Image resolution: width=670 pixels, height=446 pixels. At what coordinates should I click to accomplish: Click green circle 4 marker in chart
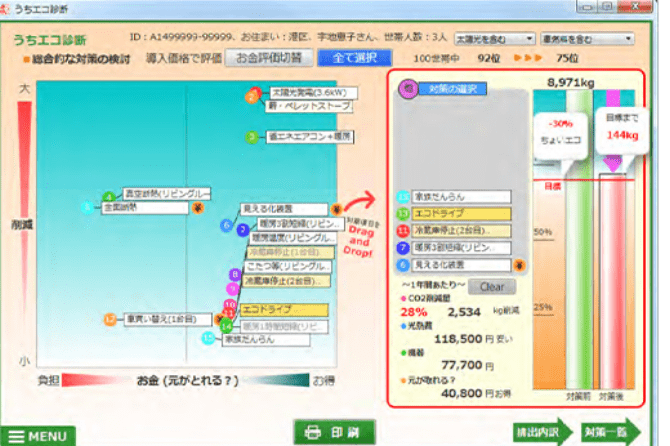click(109, 197)
